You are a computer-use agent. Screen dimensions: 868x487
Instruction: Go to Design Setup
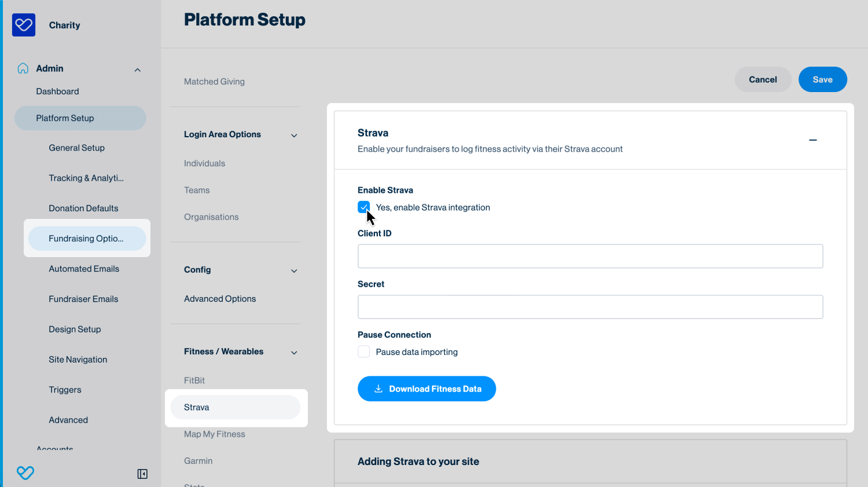coord(75,329)
